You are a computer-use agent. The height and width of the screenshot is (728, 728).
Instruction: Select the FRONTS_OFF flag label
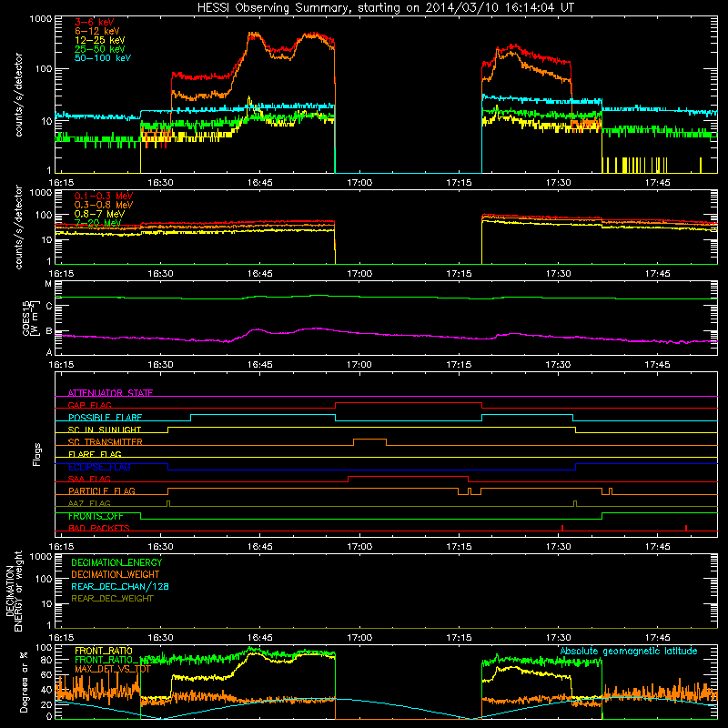(x=96, y=516)
